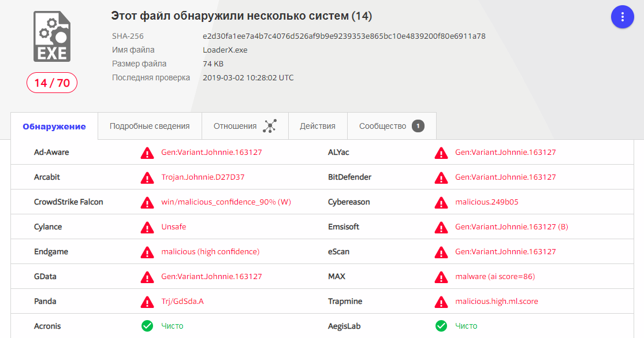Click red warning icon next to Ad-Aware
644x338 pixels.
(147, 153)
